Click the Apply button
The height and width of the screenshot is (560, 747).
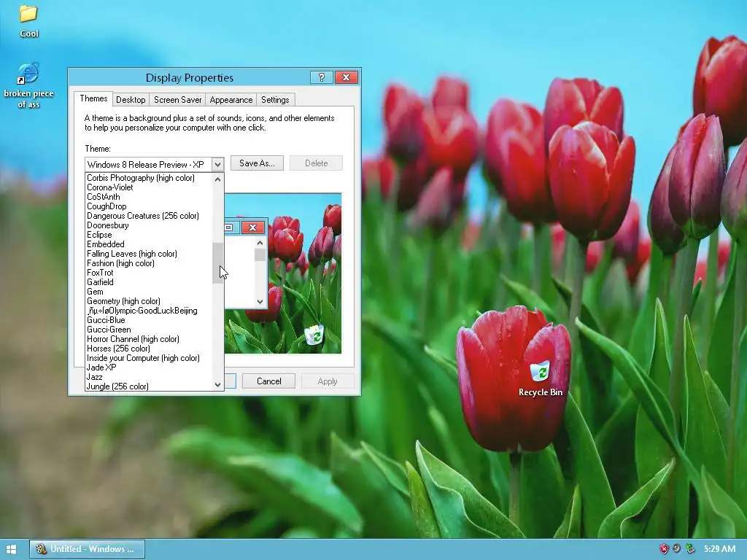328,381
